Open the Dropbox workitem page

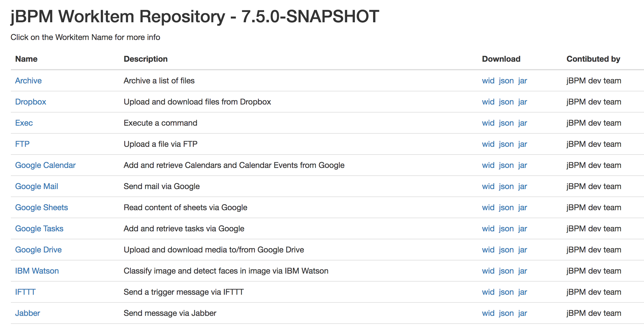tap(31, 102)
